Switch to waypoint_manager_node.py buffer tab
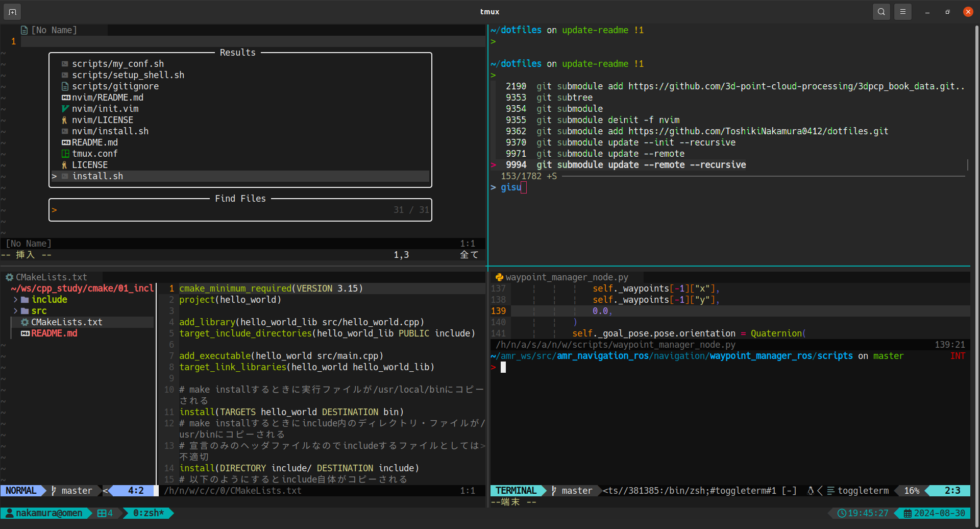The image size is (980, 529). 567,277
